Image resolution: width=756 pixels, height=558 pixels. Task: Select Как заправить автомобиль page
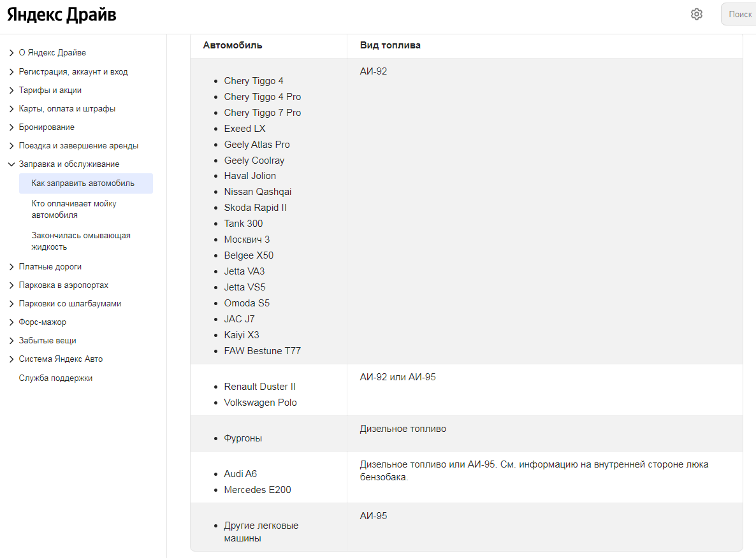click(86, 183)
